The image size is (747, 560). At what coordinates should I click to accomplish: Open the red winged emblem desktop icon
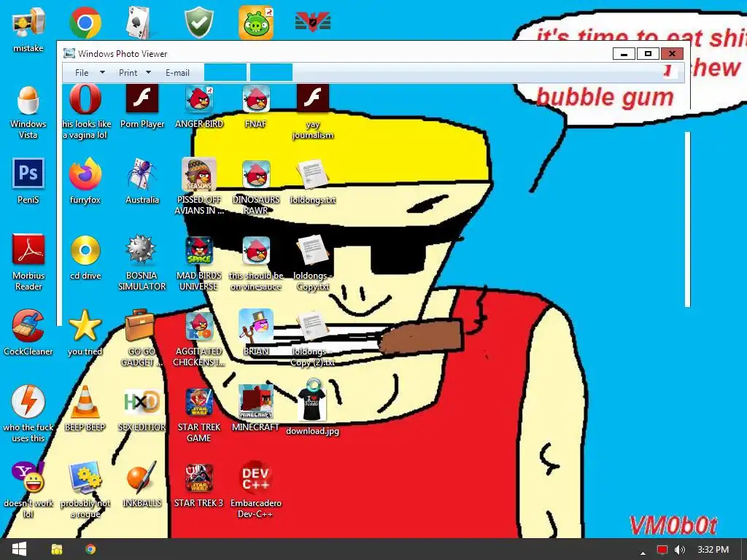click(313, 23)
